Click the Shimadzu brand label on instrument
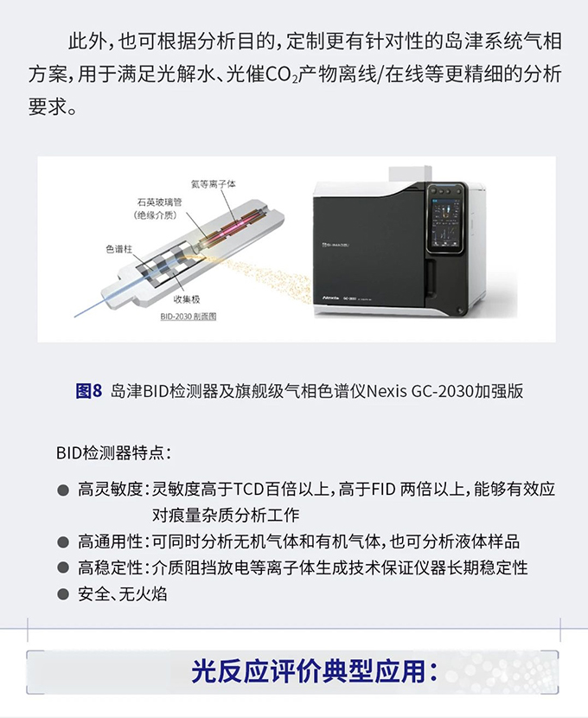Image resolution: width=588 pixels, height=718 pixels. tap(335, 245)
